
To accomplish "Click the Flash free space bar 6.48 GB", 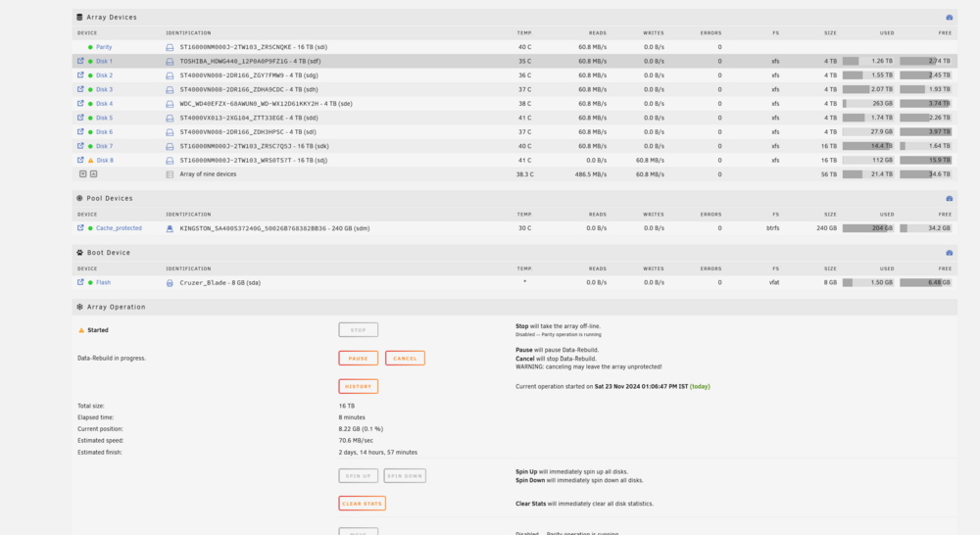I will [x=926, y=282].
